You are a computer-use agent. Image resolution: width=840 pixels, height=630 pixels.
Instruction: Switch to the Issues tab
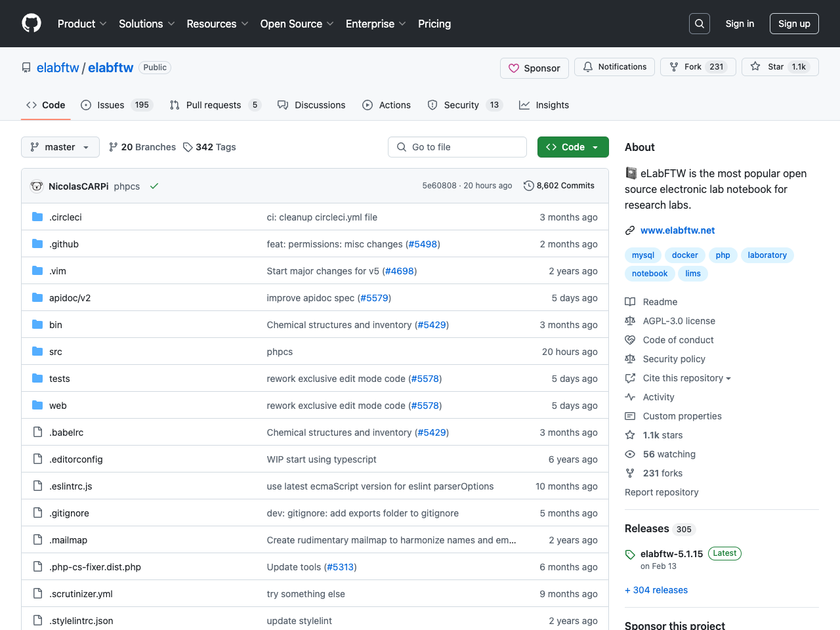(x=117, y=105)
